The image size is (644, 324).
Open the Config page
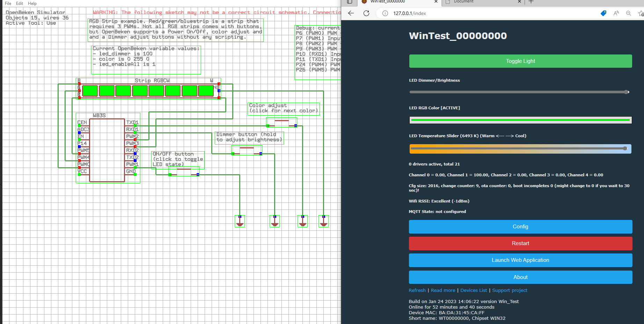(x=520, y=227)
